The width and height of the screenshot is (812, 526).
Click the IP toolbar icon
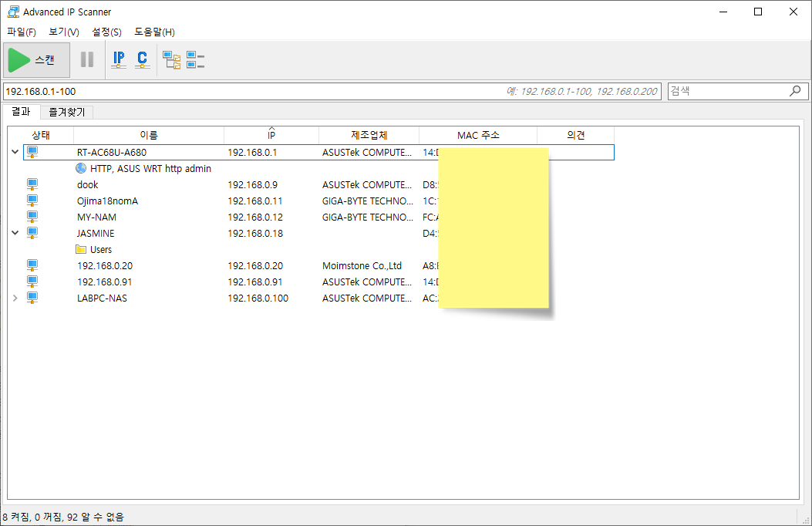point(119,59)
